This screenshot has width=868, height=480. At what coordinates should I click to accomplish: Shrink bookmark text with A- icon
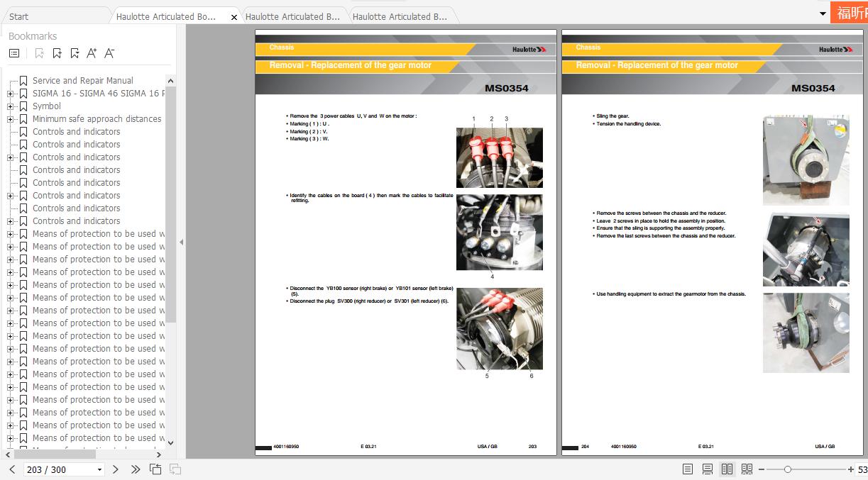point(109,53)
